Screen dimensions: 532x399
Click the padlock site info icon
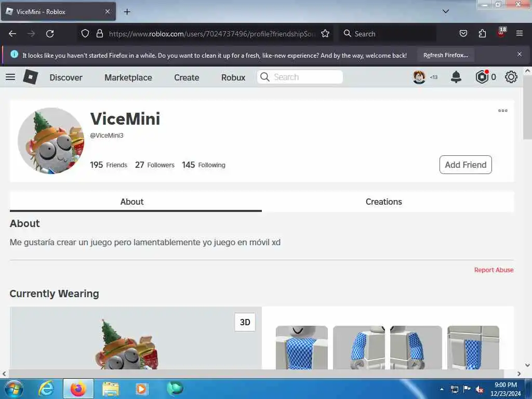point(99,33)
